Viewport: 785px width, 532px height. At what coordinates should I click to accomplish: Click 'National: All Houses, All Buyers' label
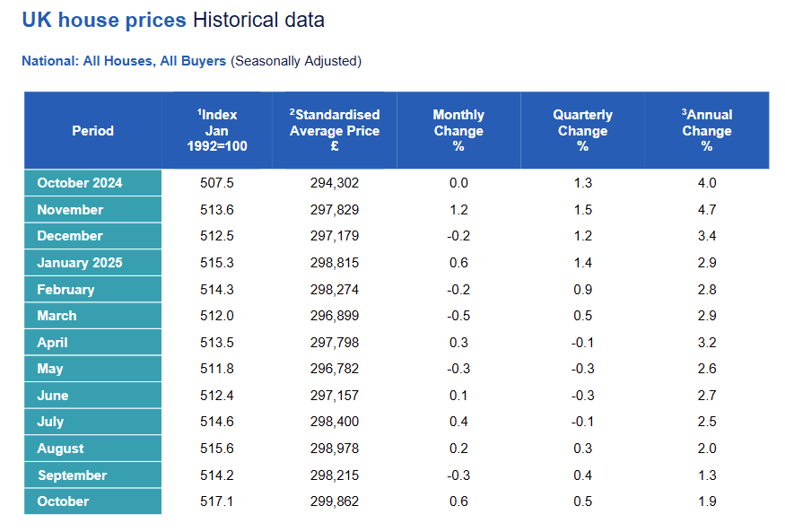pyautogui.click(x=124, y=61)
